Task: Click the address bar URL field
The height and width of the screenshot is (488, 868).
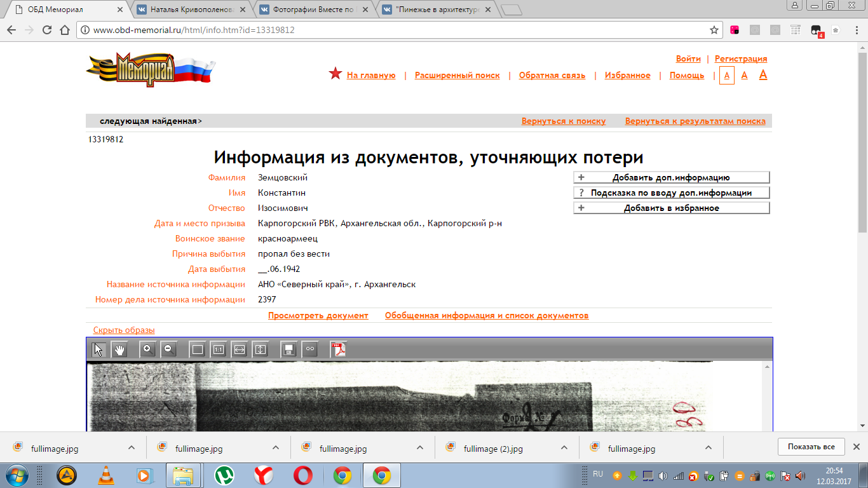Action: coord(399,30)
